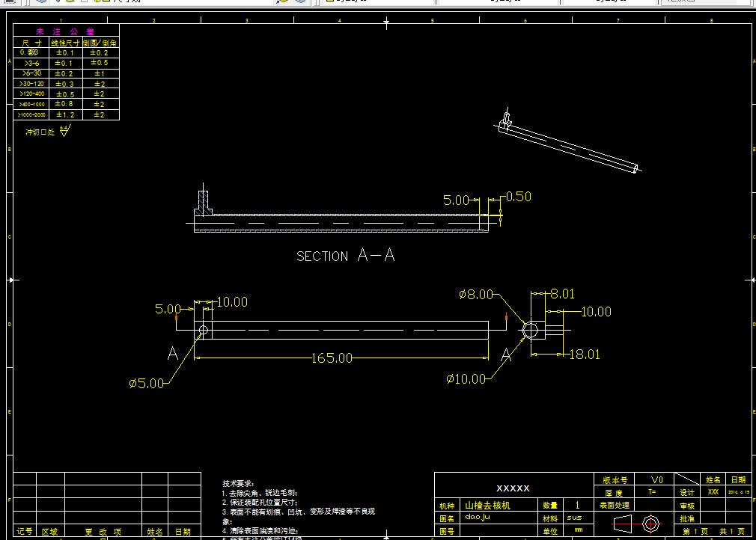756x540 pixels.
Task: Select the ø8.00 diameter dimension
Action: tap(476, 295)
